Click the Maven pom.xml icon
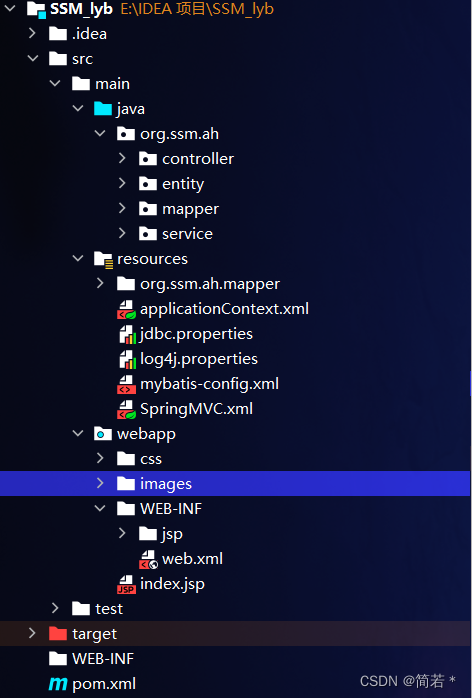Image resolution: width=472 pixels, height=698 pixels. pos(58,684)
